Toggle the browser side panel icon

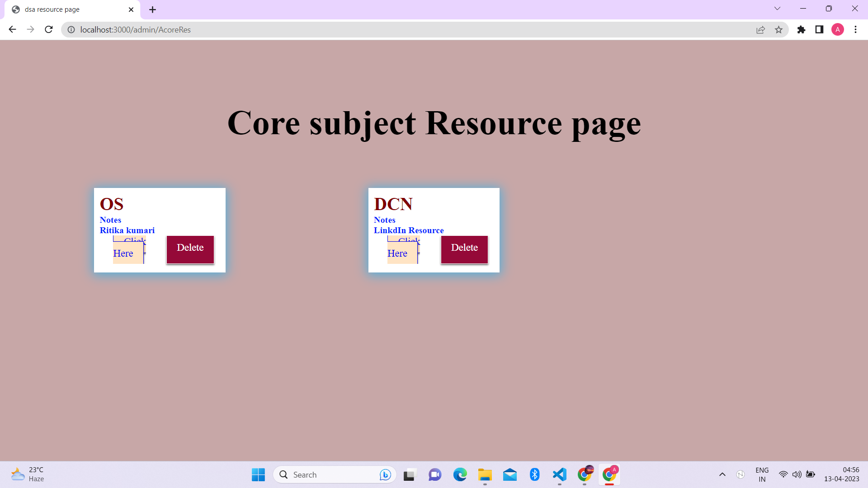(819, 29)
